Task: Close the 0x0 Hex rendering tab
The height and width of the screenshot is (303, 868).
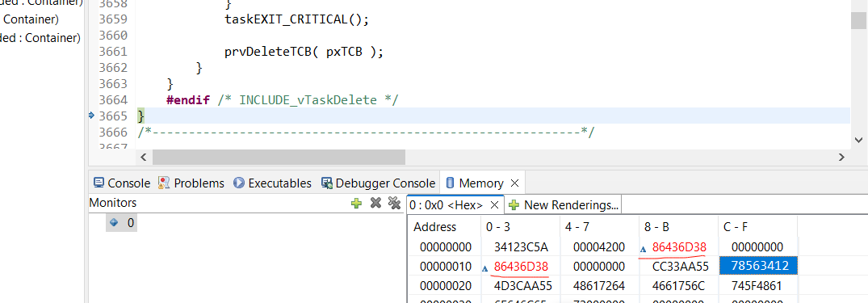Action: 495,205
